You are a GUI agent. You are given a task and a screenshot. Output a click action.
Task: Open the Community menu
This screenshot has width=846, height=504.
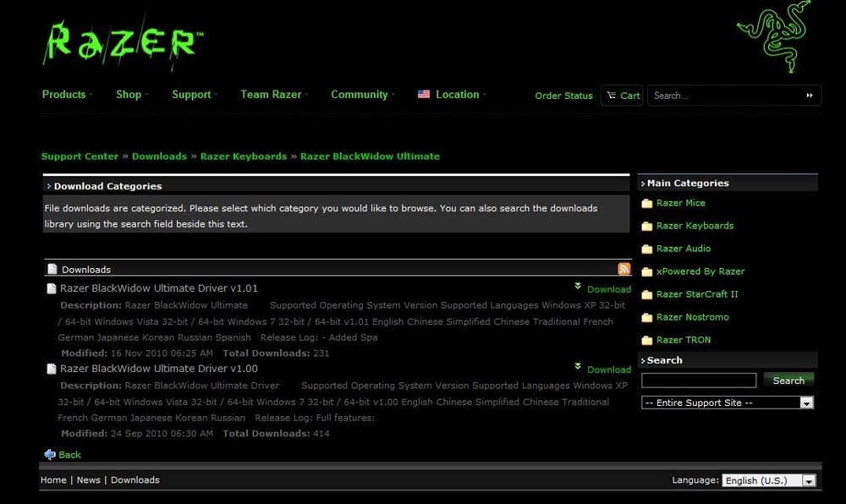[x=363, y=95]
